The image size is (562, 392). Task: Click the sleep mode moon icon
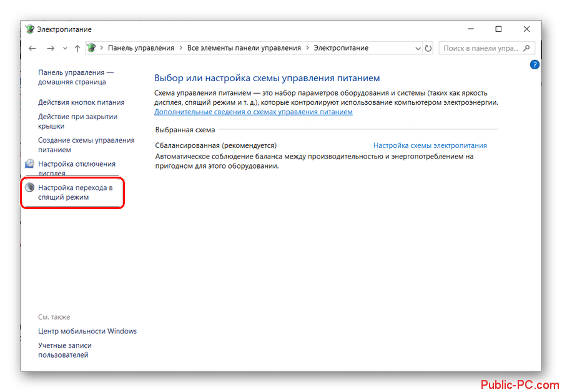(x=30, y=187)
